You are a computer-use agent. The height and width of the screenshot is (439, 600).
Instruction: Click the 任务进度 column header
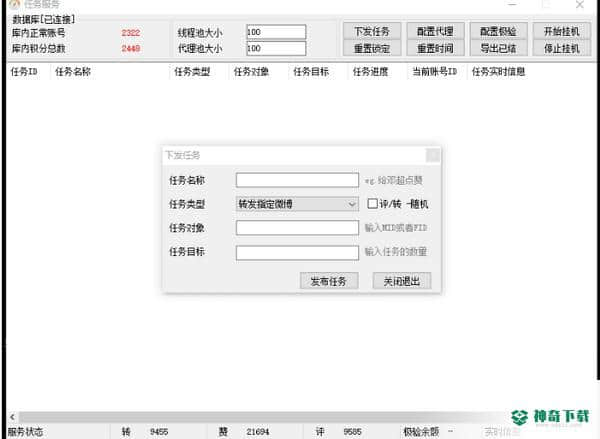(370, 72)
